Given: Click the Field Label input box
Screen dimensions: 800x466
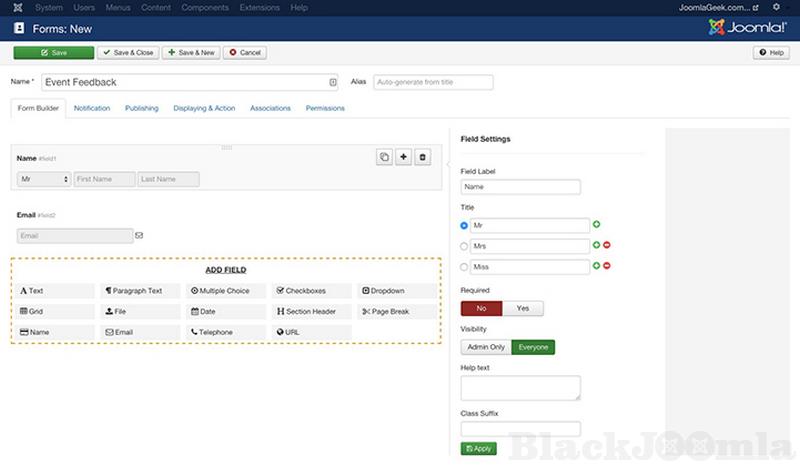Looking at the screenshot, I should tap(520, 187).
